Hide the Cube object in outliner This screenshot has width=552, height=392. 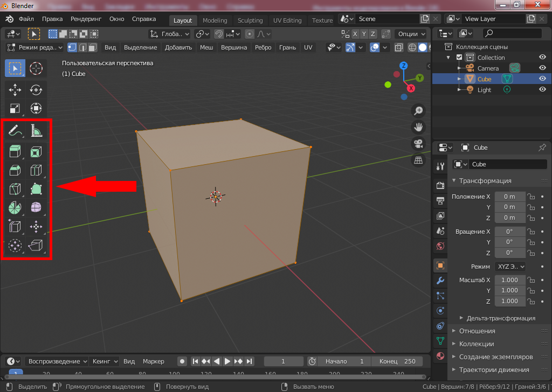(x=542, y=79)
